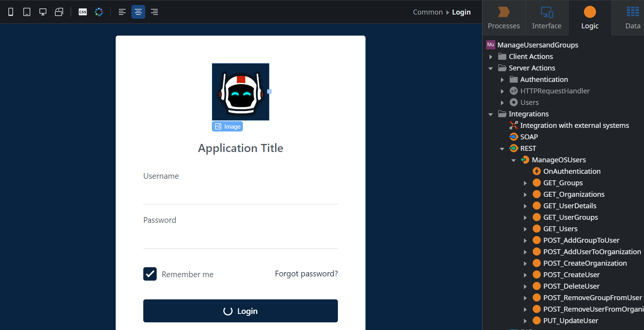Select the OnAuthentication callback icon
This screenshot has width=644, height=330.
pos(537,171)
